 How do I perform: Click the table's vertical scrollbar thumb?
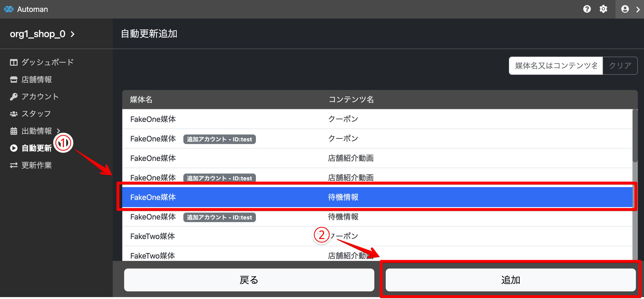[x=635, y=136]
